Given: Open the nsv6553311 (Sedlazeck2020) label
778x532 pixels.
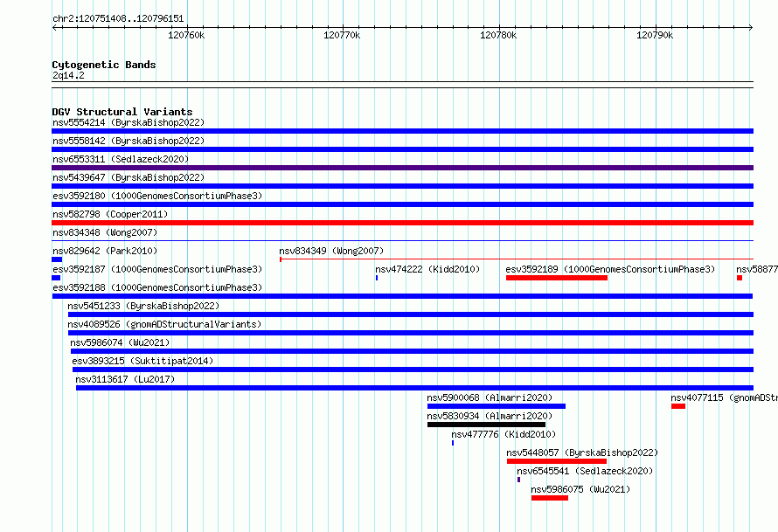Looking at the screenshot, I should click(x=121, y=159).
